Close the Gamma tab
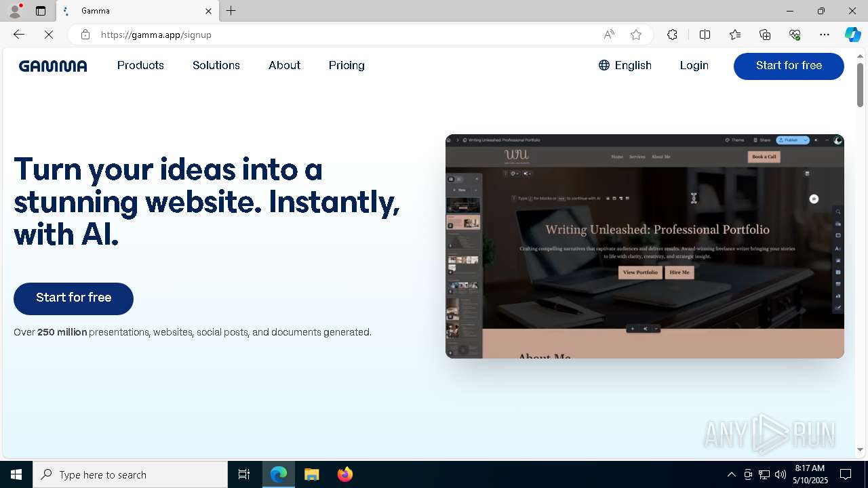 [208, 11]
